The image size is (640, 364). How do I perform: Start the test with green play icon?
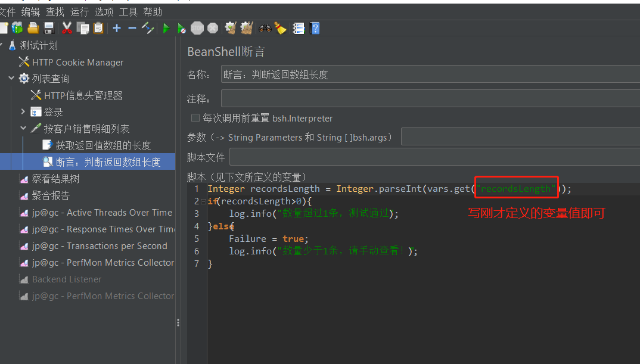pyautogui.click(x=166, y=28)
